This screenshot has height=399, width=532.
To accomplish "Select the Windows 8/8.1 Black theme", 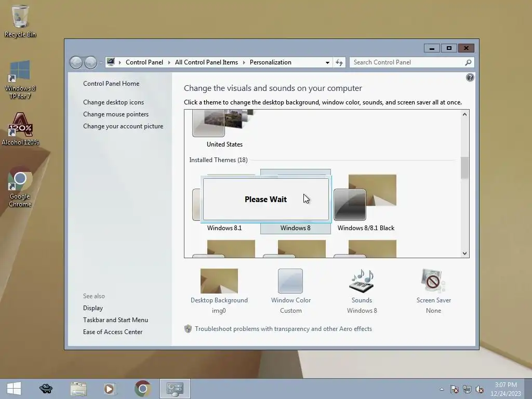I will [x=366, y=201].
